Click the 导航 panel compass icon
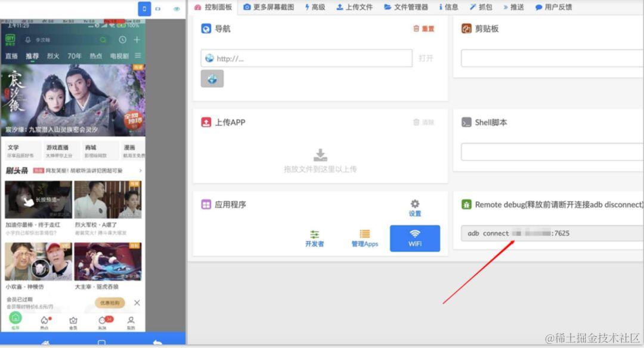The width and height of the screenshot is (644, 348). point(206,29)
